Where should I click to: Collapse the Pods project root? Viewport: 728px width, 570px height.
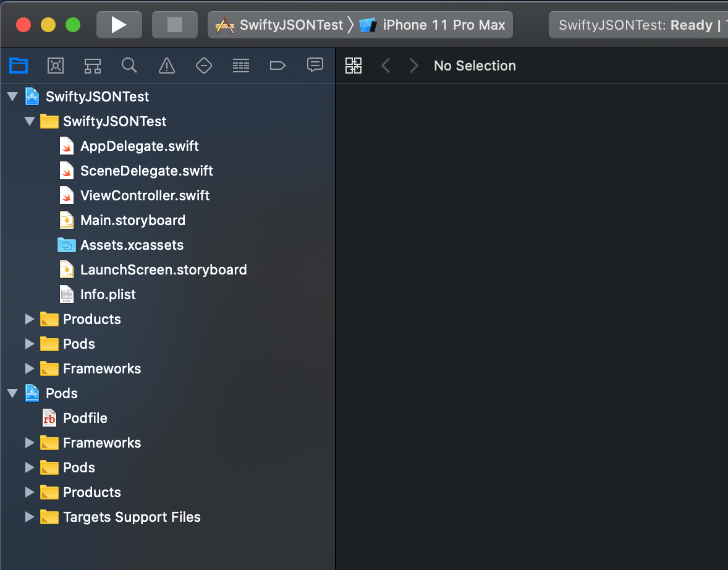point(12,393)
